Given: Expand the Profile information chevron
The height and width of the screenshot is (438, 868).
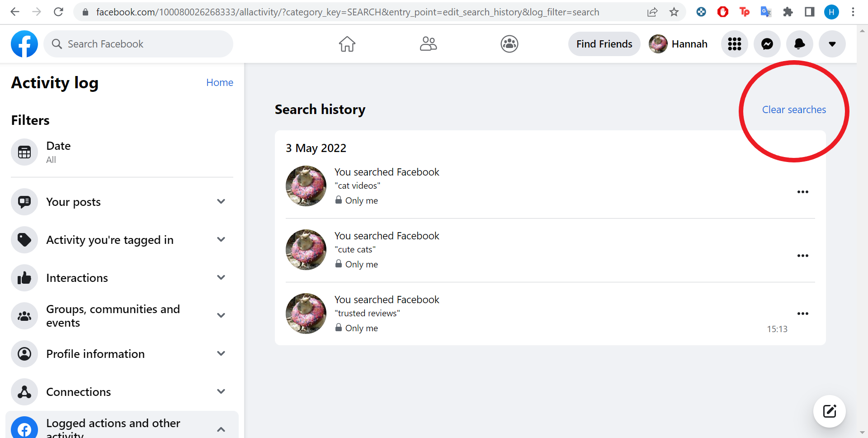Looking at the screenshot, I should click(x=221, y=353).
